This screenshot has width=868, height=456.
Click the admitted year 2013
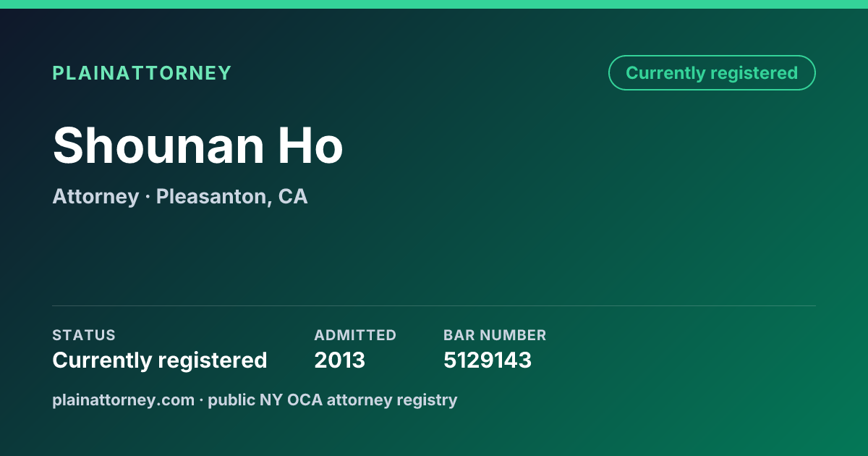click(x=339, y=360)
